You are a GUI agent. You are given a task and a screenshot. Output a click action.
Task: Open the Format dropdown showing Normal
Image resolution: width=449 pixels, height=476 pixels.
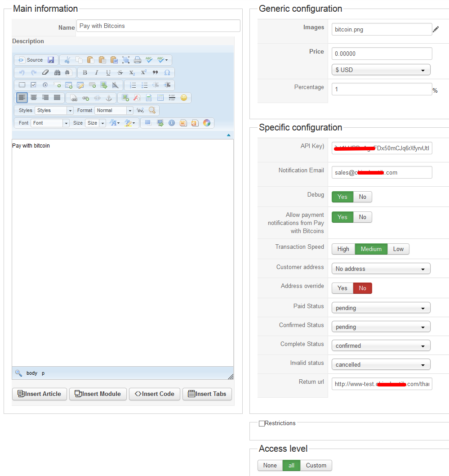pyautogui.click(x=114, y=111)
